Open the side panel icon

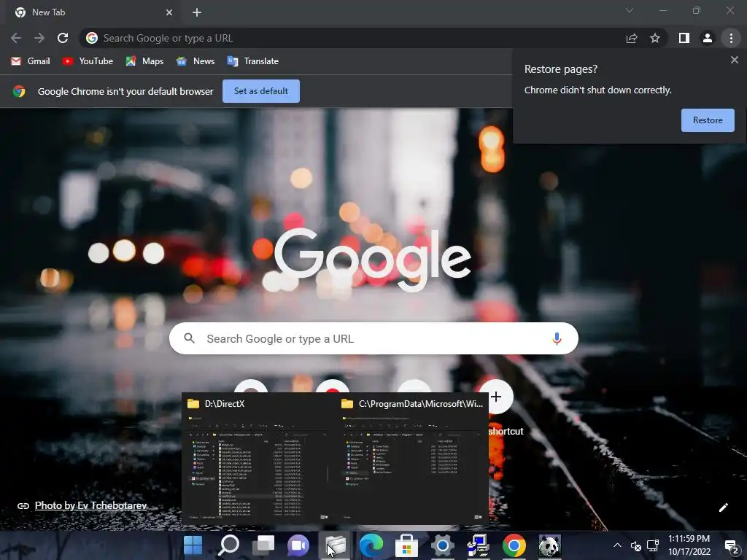coord(684,38)
